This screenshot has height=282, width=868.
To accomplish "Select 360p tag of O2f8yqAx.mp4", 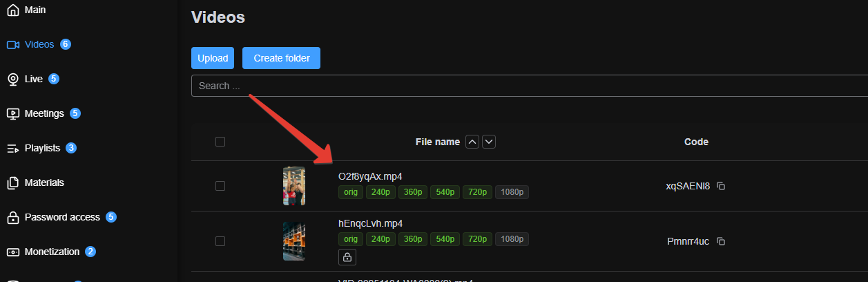I will 412,192.
